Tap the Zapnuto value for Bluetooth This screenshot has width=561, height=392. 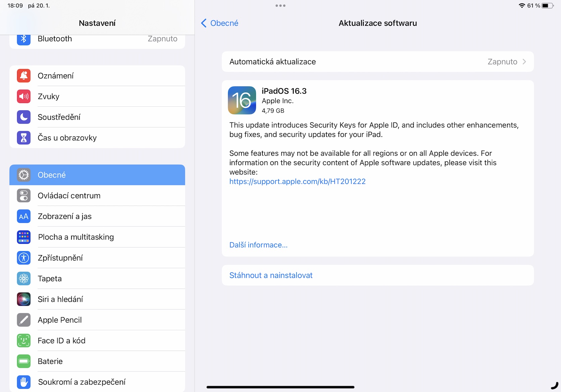coord(162,39)
